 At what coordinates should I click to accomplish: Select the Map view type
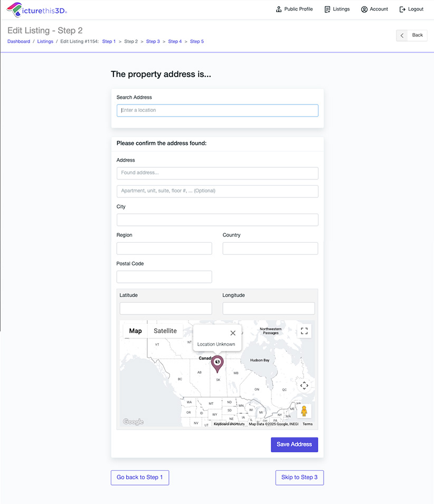[x=136, y=331]
